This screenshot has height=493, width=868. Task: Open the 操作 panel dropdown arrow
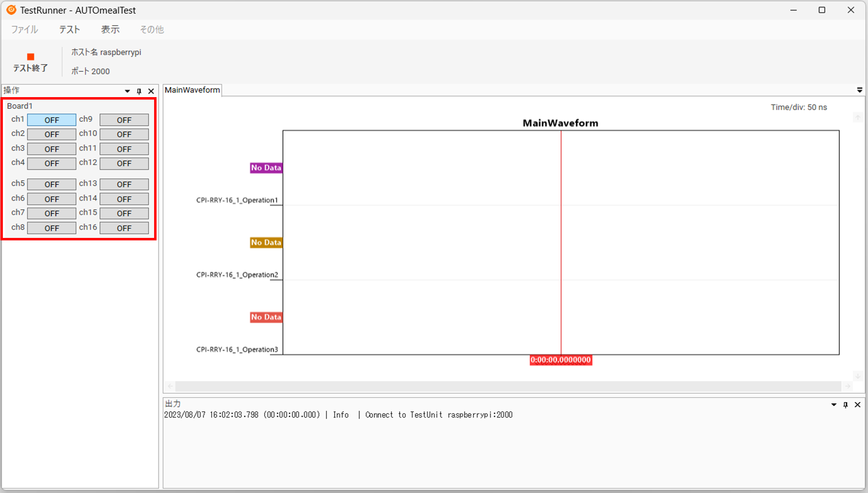[x=126, y=91]
